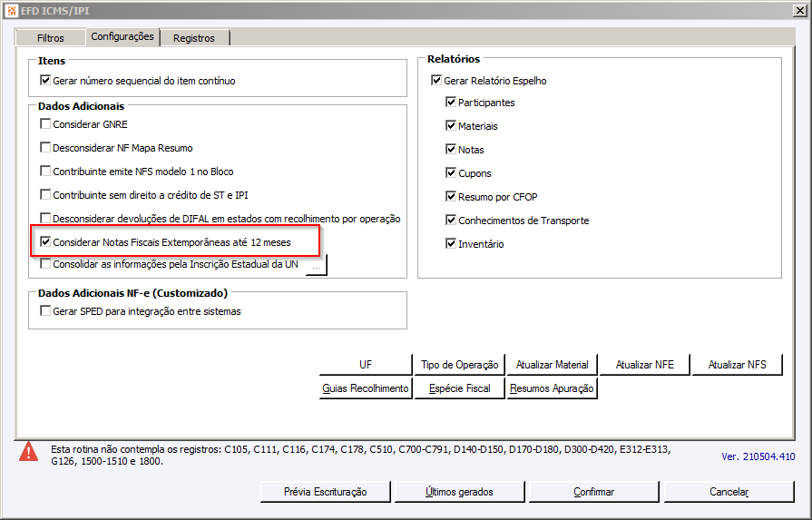
Task: Toggle the Notas report checkbox
Action: (x=451, y=150)
